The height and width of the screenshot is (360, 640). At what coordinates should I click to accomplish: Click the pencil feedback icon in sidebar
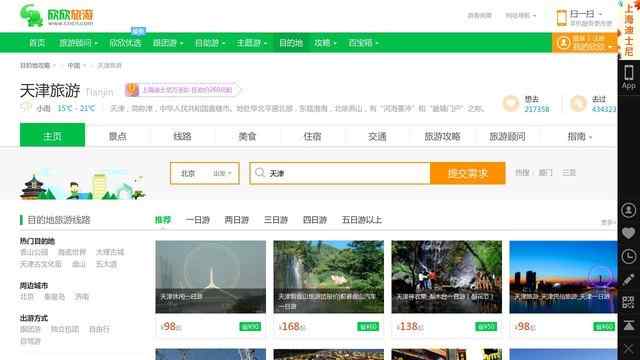point(629,280)
